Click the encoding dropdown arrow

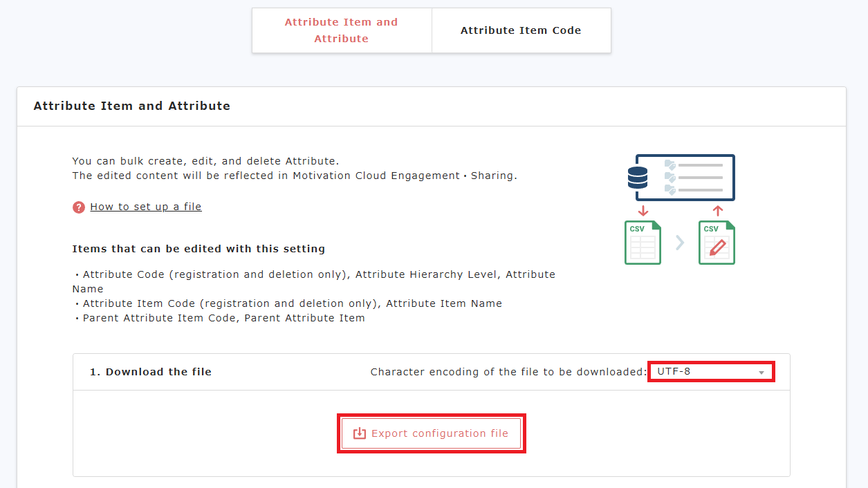(761, 373)
